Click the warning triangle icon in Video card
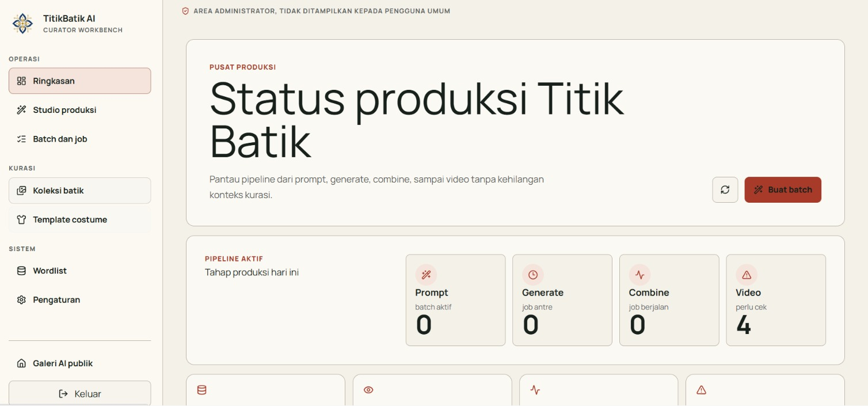Screen dimensions: 868x406 click(x=747, y=275)
